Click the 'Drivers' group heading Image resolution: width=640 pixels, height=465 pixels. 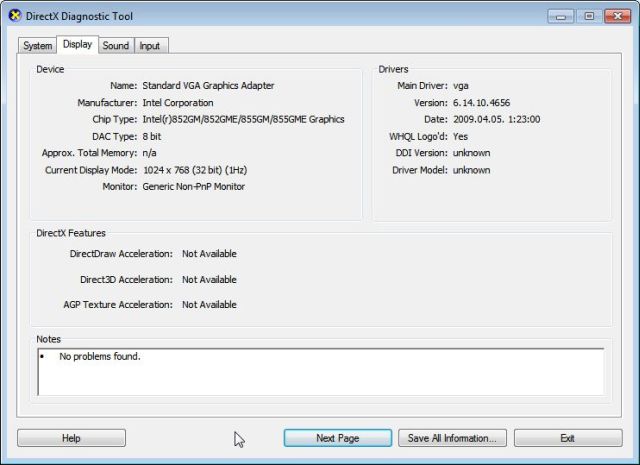click(393, 69)
